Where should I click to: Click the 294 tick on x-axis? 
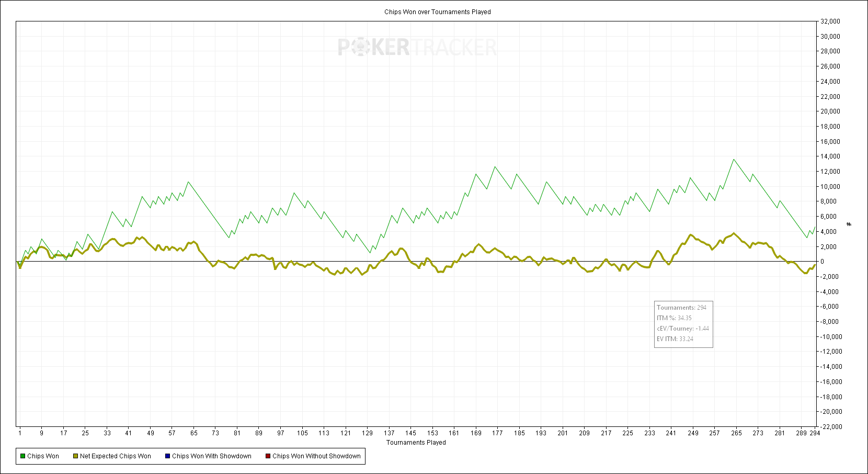coord(815,433)
